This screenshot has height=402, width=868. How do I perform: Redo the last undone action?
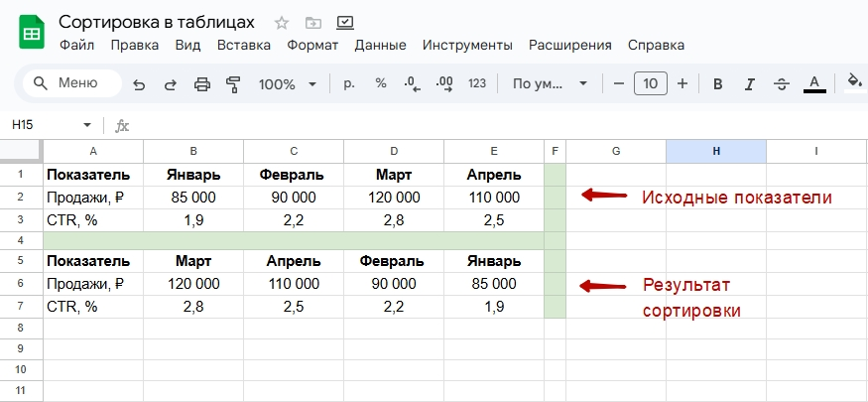[x=171, y=84]
